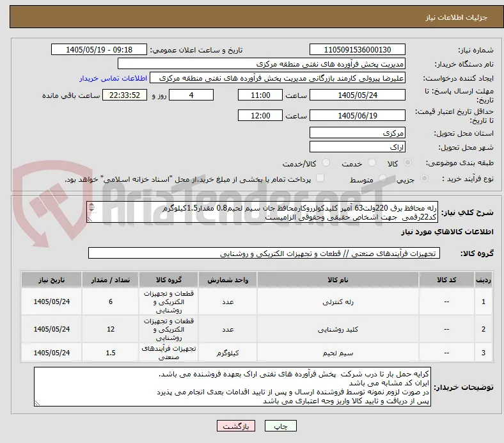The width and height of the screenshot is (504, 443).
Task: Toggle the اسناد خزانه اسلامی payment checkbox
Action: click(320, 178)
